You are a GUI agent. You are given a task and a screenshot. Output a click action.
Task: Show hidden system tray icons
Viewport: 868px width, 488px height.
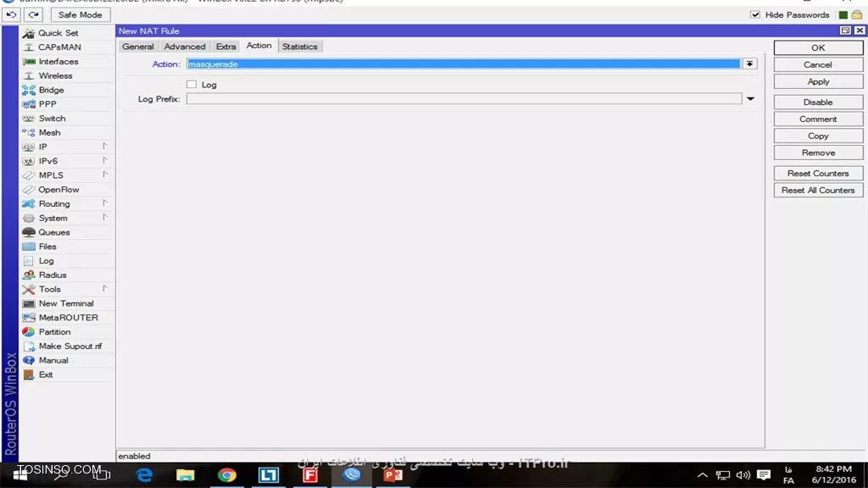[703, 475]
